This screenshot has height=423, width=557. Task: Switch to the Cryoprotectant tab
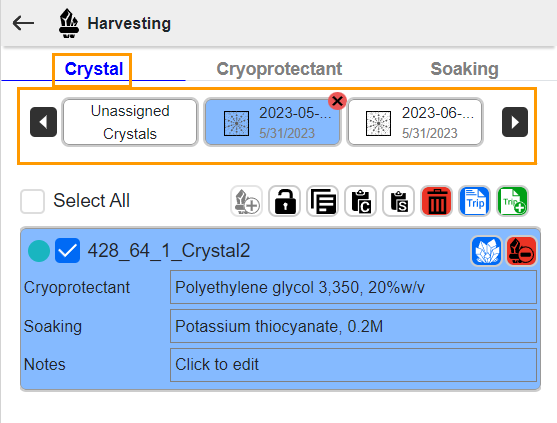(x=279, y=69)
